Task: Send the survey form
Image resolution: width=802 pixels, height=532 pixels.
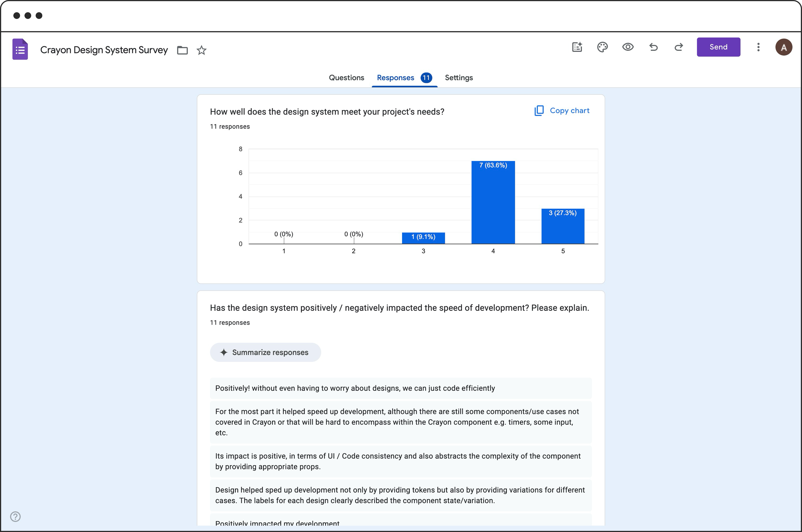Action: [x=718, y=47]
